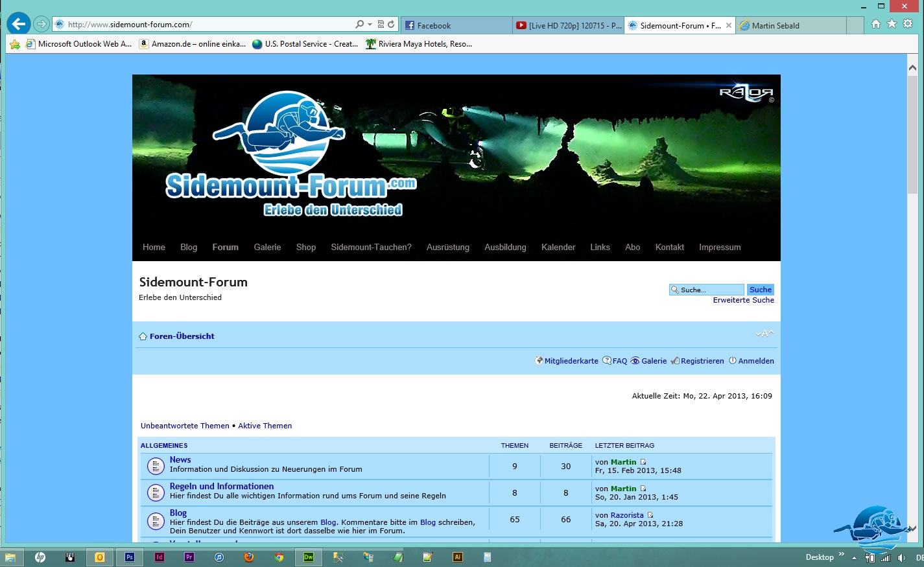The height and width of the screenshot is (567, 924).
Task: Open the Kontakt menu item
Action: coord(670,247)
